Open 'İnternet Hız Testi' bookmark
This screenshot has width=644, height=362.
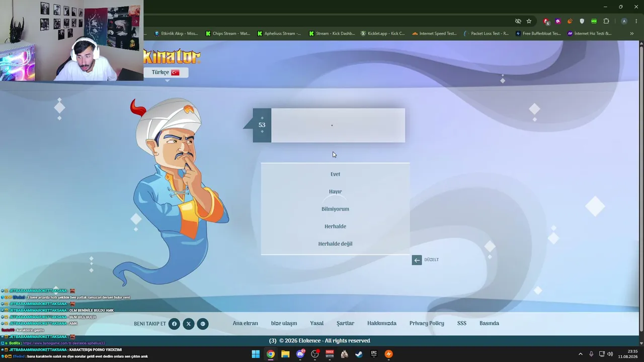click(589, 34)
